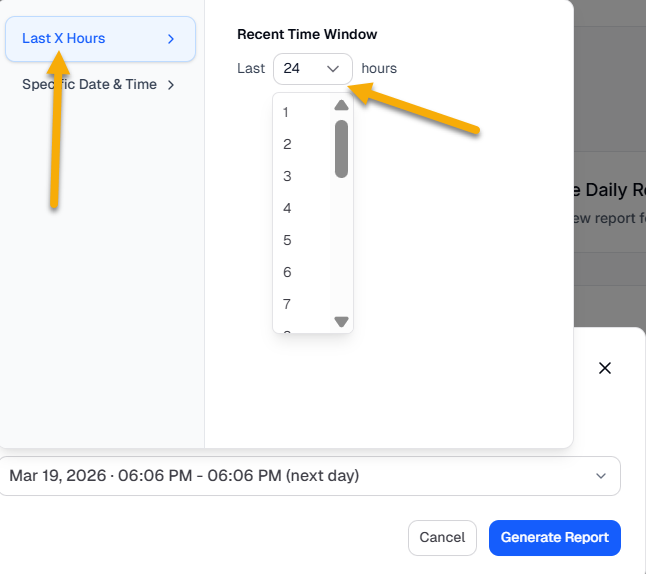
Task: Expand the Mar 19, 2026 date range selector
Action: 300,476
